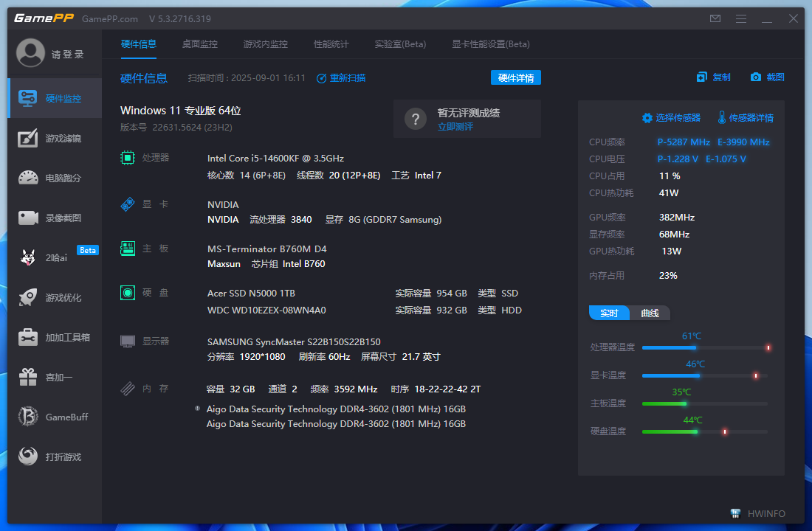
Task: Open GameBuff from the sidebar
Action: 55,417
